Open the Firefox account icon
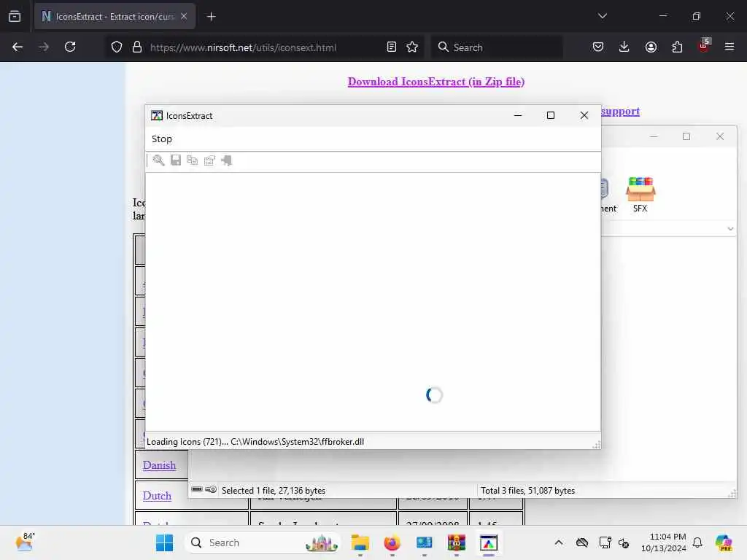This screenshot has width=747, height=560. pyautogui.click(x=651, y=47)
